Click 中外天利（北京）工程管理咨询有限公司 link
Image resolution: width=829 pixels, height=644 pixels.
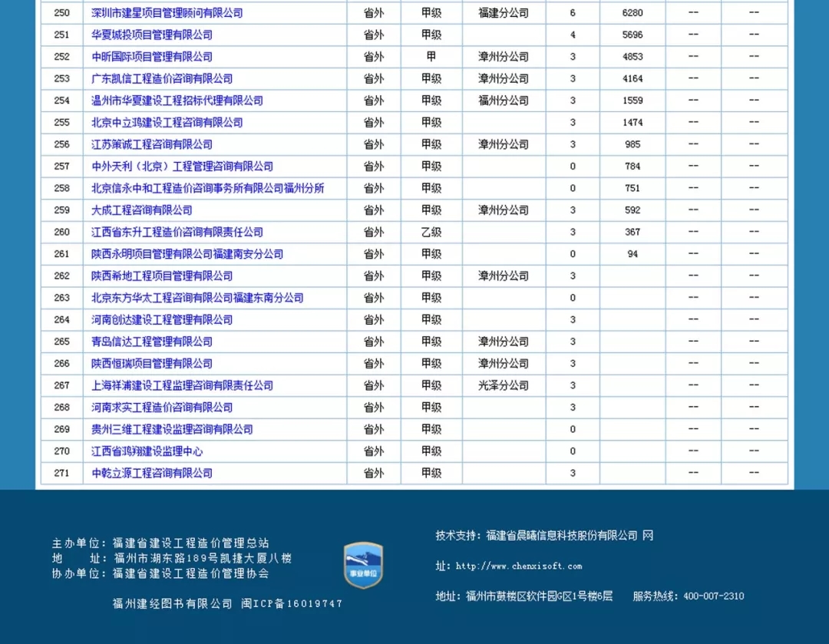pos(182,166)
